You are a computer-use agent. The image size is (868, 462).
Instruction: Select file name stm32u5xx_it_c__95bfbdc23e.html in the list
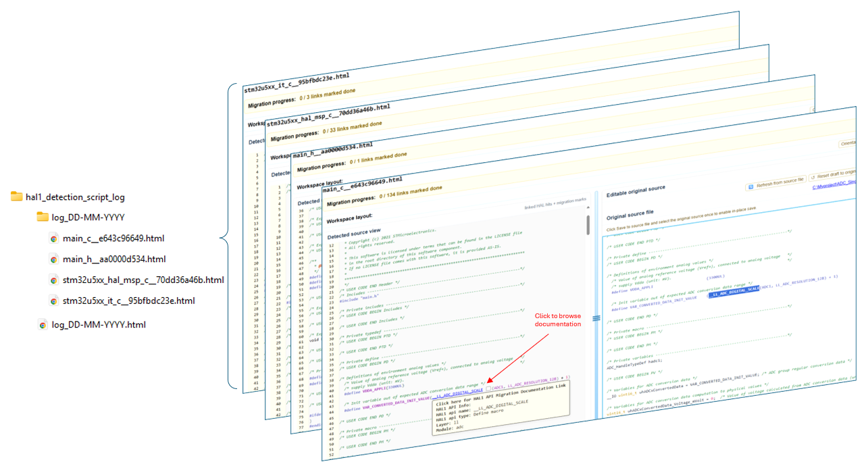pyautogui.click(x=129, y=301)
